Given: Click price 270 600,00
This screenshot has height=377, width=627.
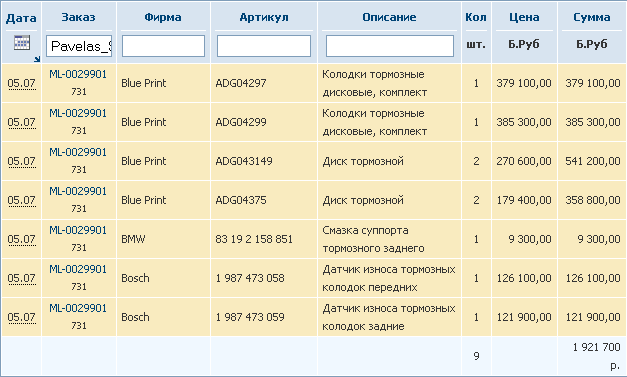Looking at the screenshot, I should 524,161.
